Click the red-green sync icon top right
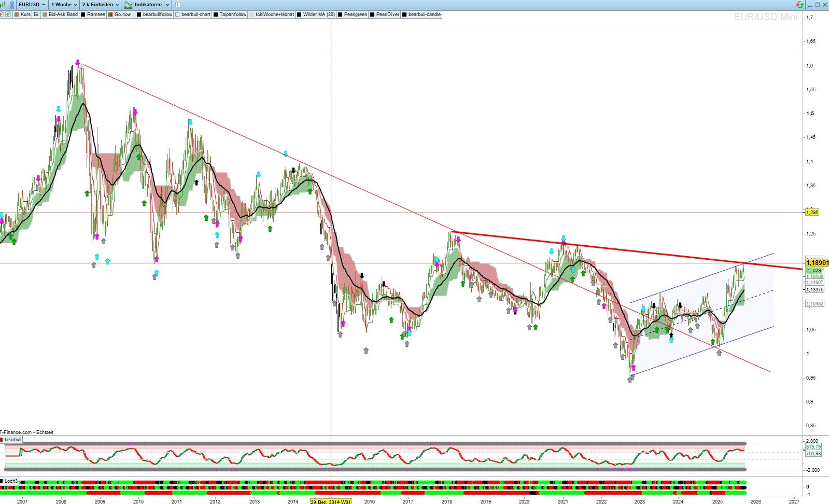Screen dimensions: 829x504 800,5
